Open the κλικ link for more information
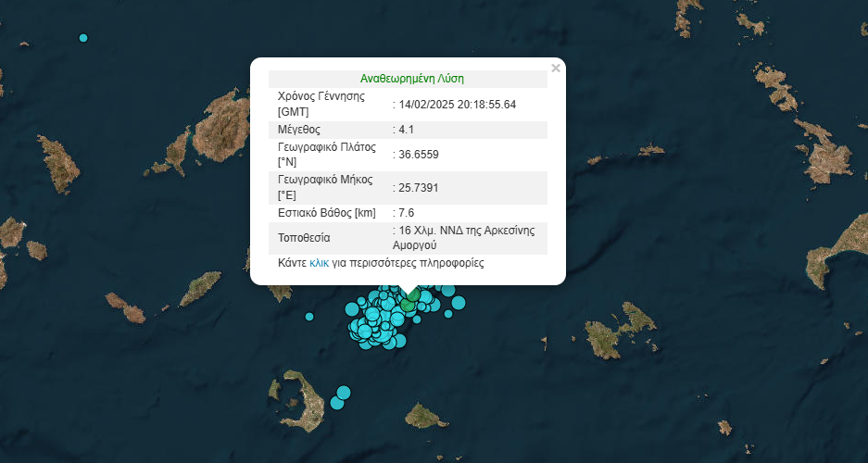This screenshot has width=868, height=463. coord(319,263)
